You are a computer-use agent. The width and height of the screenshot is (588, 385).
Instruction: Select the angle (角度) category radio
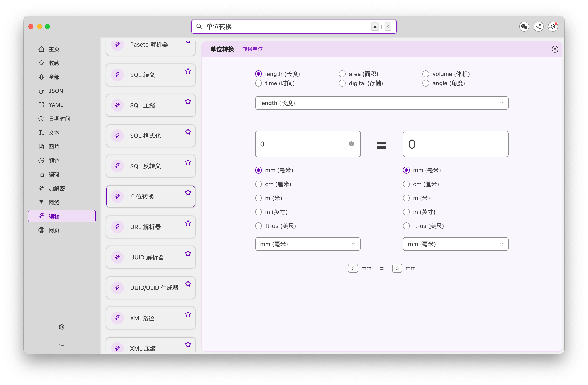pos(426,83)
